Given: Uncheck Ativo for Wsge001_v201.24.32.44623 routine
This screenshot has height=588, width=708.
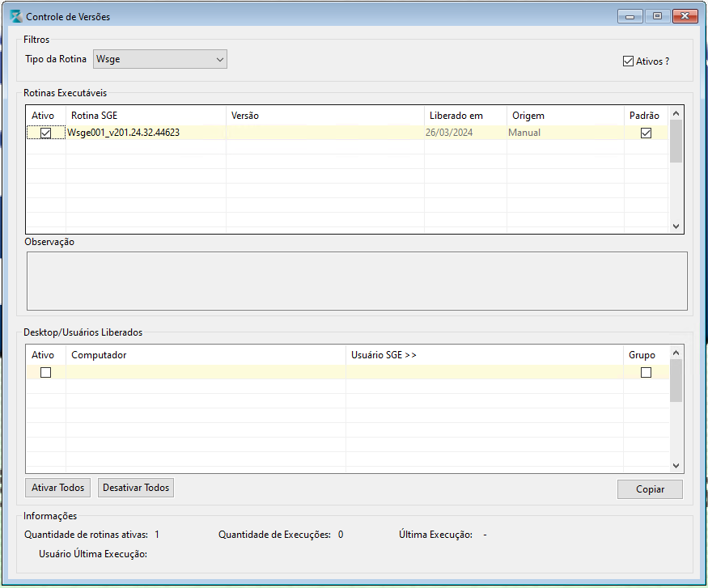Looking at the screenshot, I should pyautogui.click(x=45, y=133).
